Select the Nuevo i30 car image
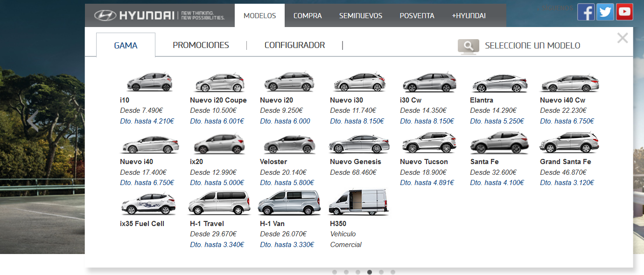 (x=359, y=82)
